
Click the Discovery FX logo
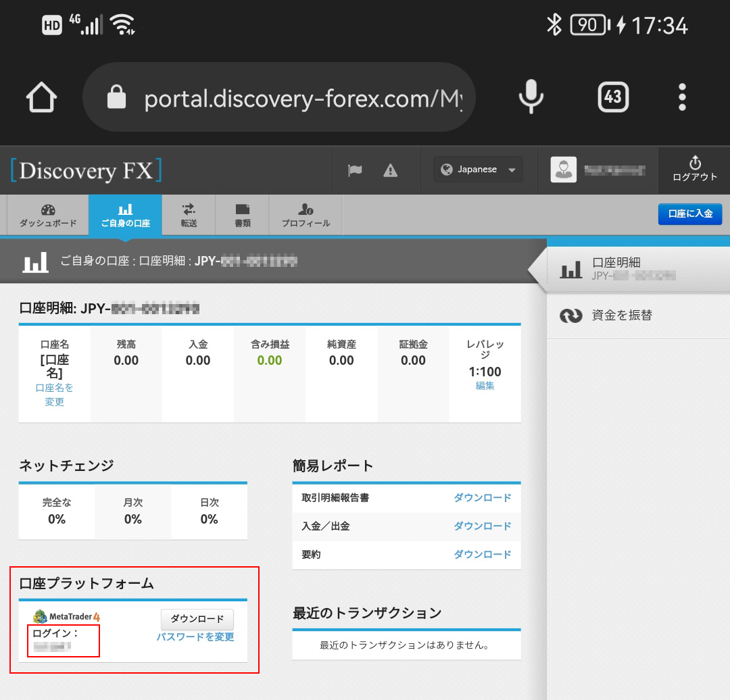[x=86, y=170]
